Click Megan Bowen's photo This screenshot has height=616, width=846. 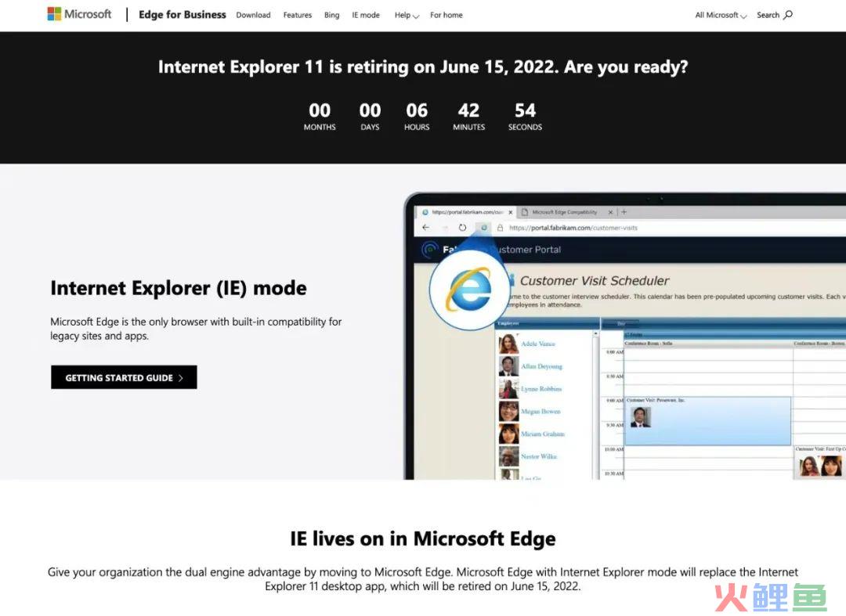[508, 411]
